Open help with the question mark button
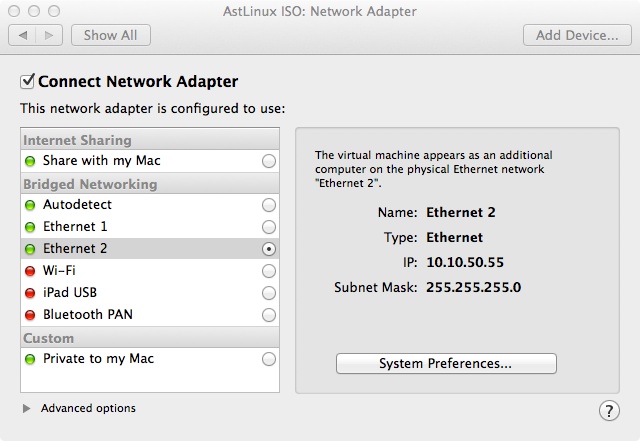 609,410
